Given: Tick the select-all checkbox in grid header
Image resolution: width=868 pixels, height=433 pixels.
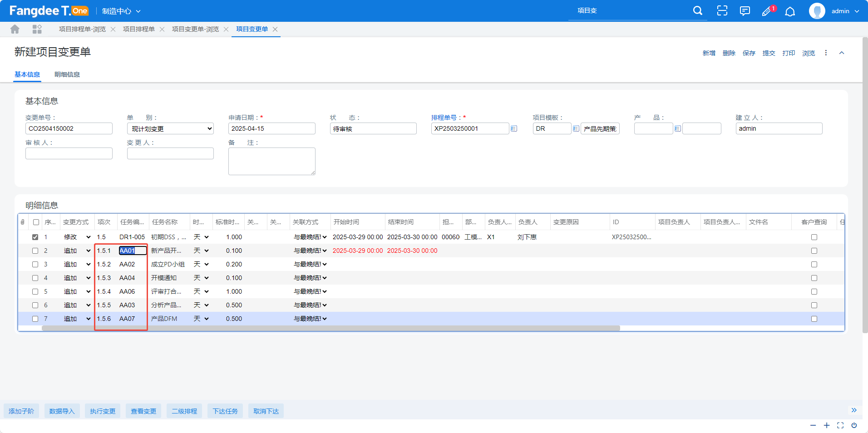Looking at the screenshot, I should coord(36,222).
